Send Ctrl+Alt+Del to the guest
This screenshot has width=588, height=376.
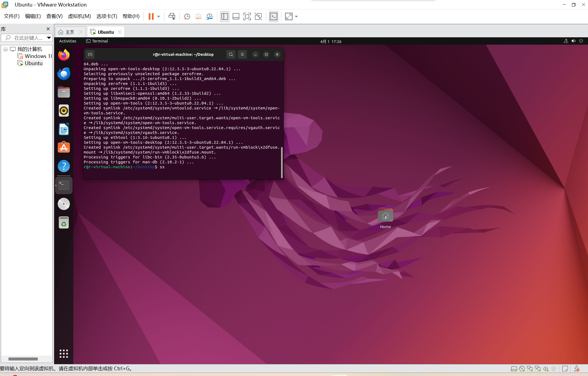click(x=171, y=17)
